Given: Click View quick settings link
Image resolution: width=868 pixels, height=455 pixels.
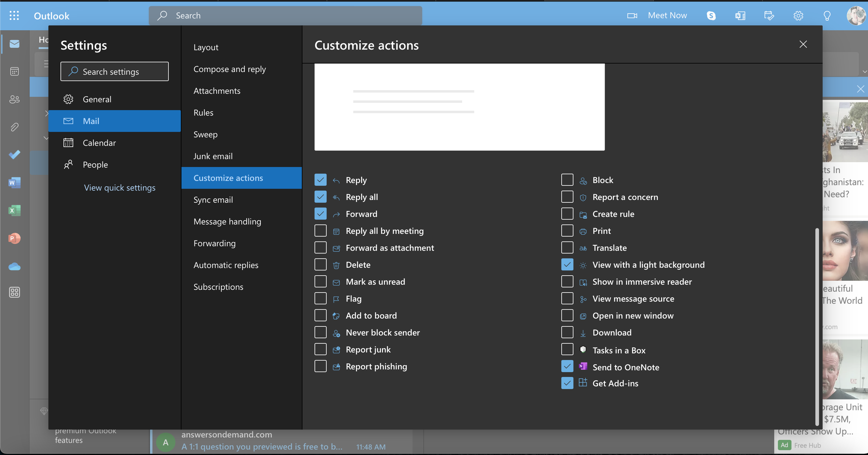Looking at the screenshot, I should [120, 187].
